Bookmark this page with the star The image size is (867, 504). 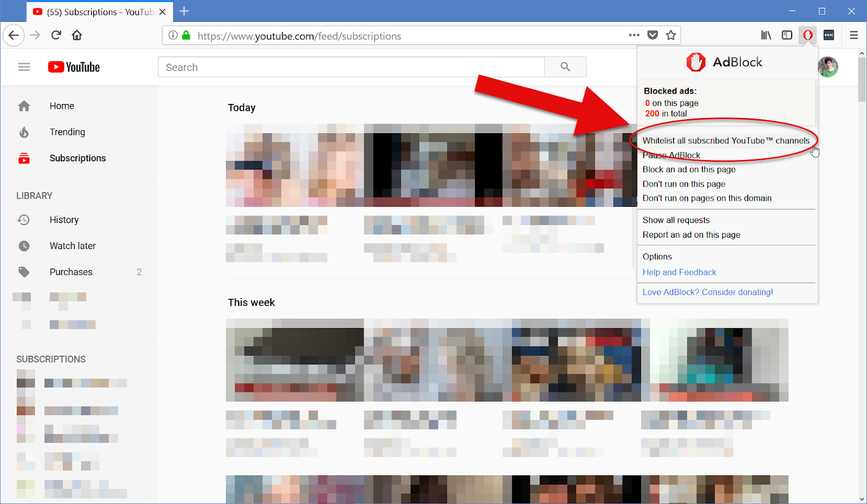(671, 35)
